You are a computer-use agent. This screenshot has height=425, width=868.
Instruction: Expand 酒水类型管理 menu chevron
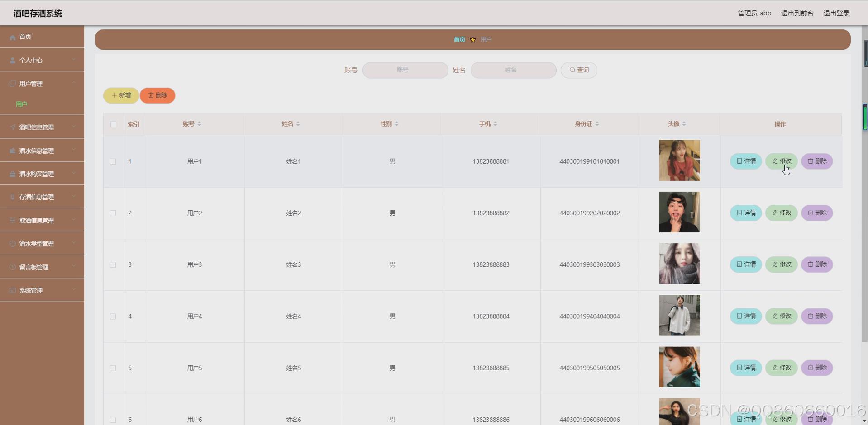point(73,243)
